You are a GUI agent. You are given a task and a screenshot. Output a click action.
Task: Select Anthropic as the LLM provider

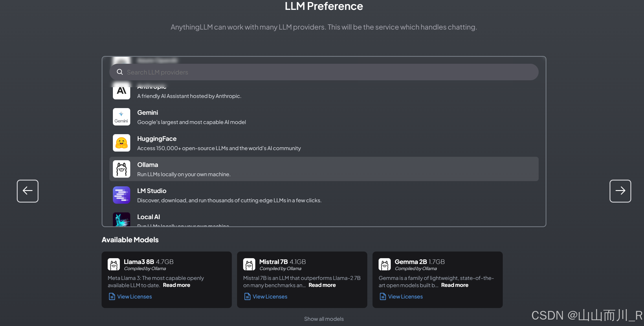tap(324, 91)
